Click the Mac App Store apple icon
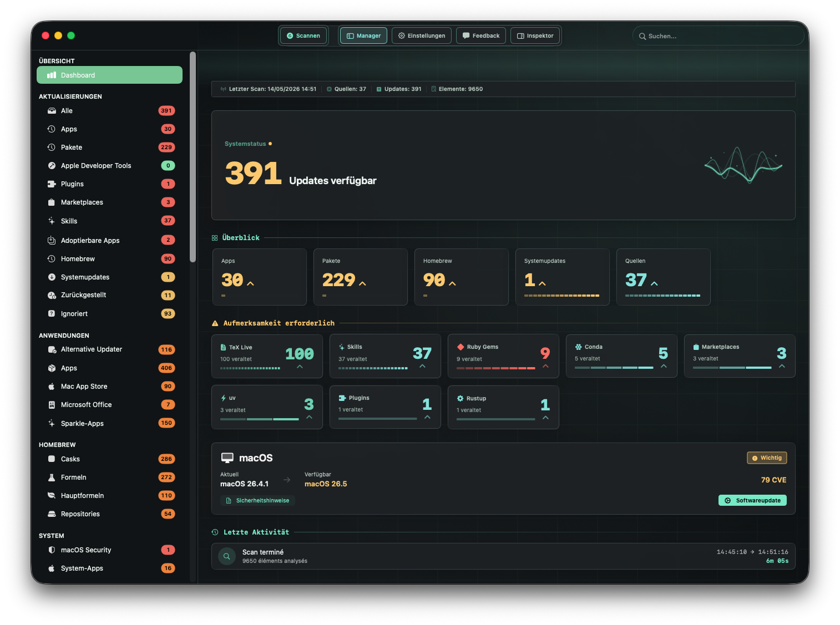Screen dimensions: 840x625 [52, 387]
